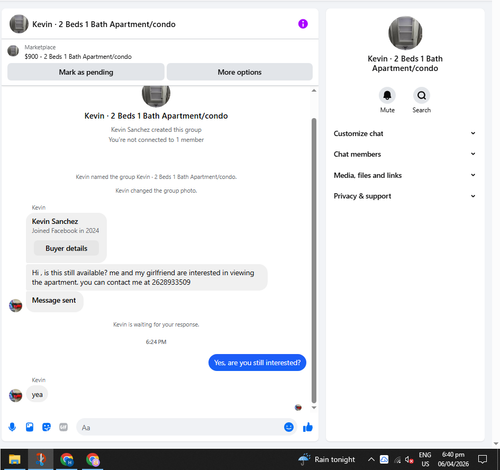This screenshot has width=500, height=470.
Task: Open the active taskbar app next to File Explorer
Action: pos(40,459)
